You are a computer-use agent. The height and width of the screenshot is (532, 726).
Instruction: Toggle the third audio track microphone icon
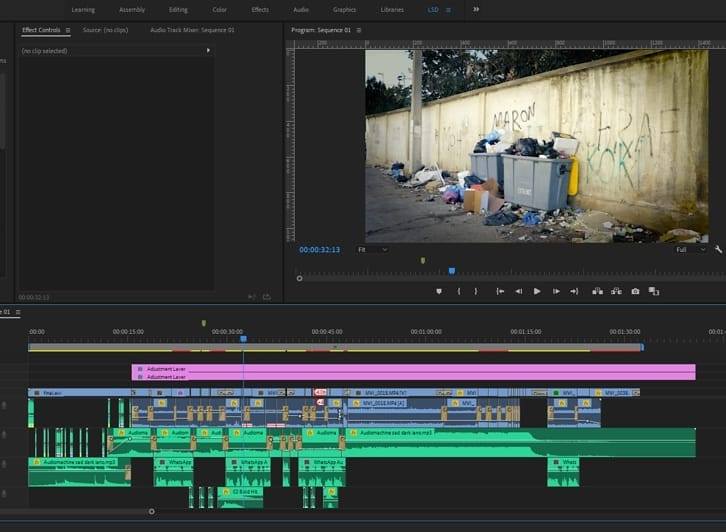[4, 464]
